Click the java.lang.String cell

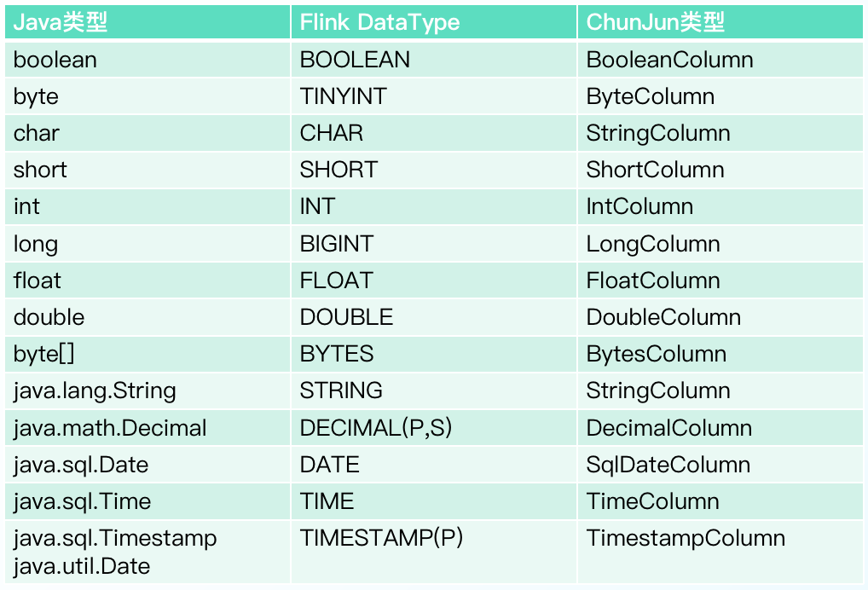pyautogui.click(x=95, y=391)
